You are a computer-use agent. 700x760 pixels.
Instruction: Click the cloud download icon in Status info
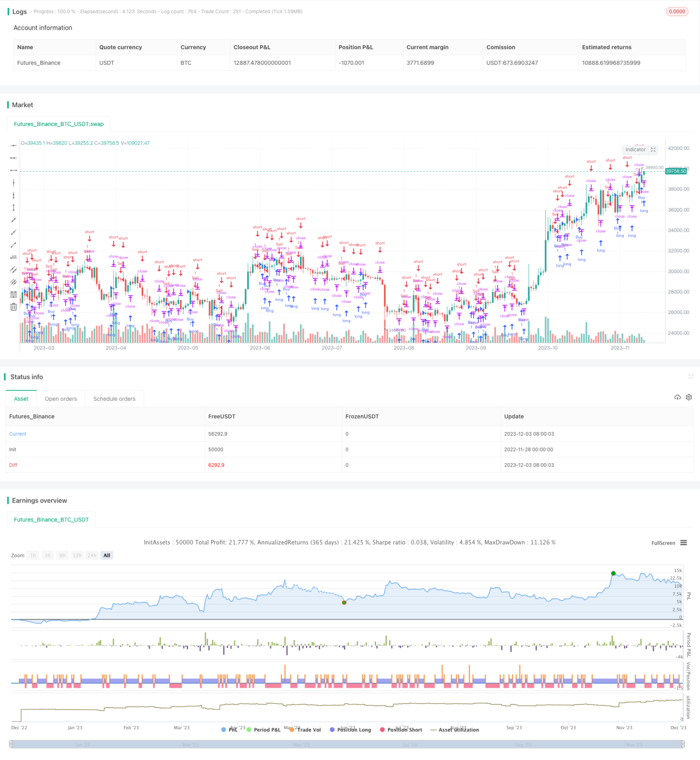point(677,397)
